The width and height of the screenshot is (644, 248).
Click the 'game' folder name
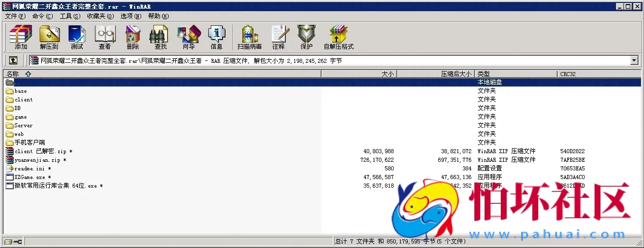coord(21,117)
